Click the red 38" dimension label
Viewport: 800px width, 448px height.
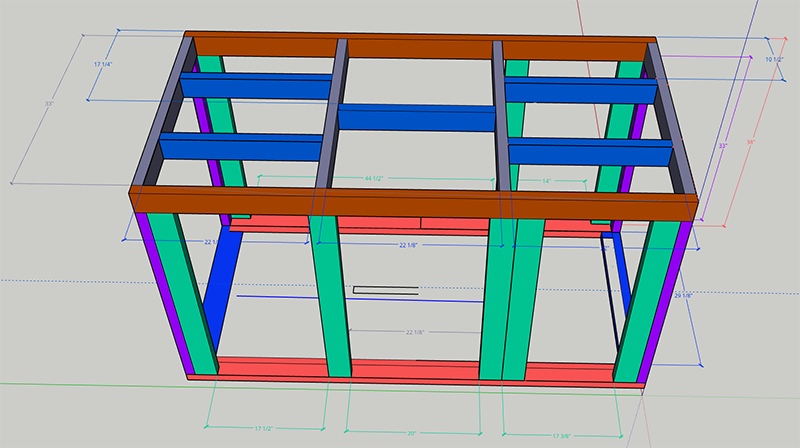pos(751,142)
